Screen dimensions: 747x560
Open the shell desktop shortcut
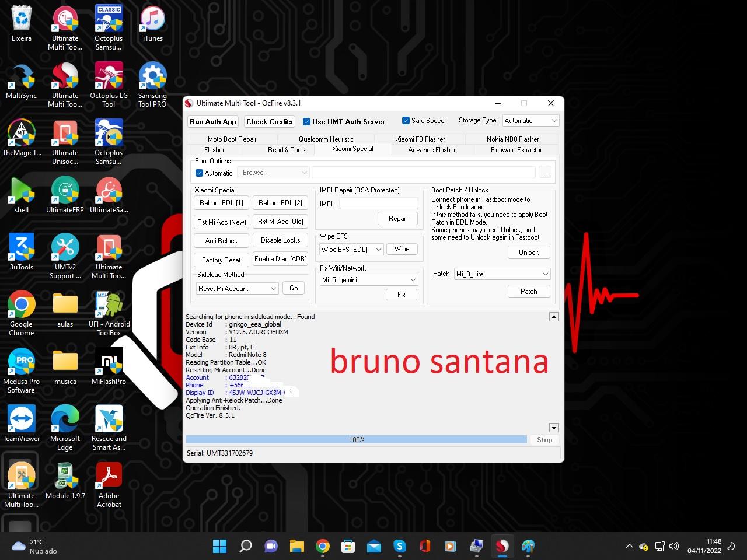pyautogui.click(x=22, y=195)
